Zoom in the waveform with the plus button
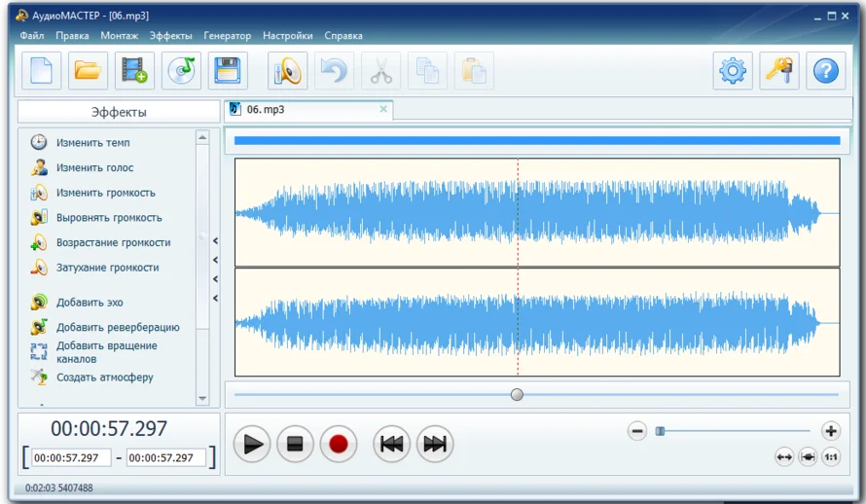 click(831, 431)
